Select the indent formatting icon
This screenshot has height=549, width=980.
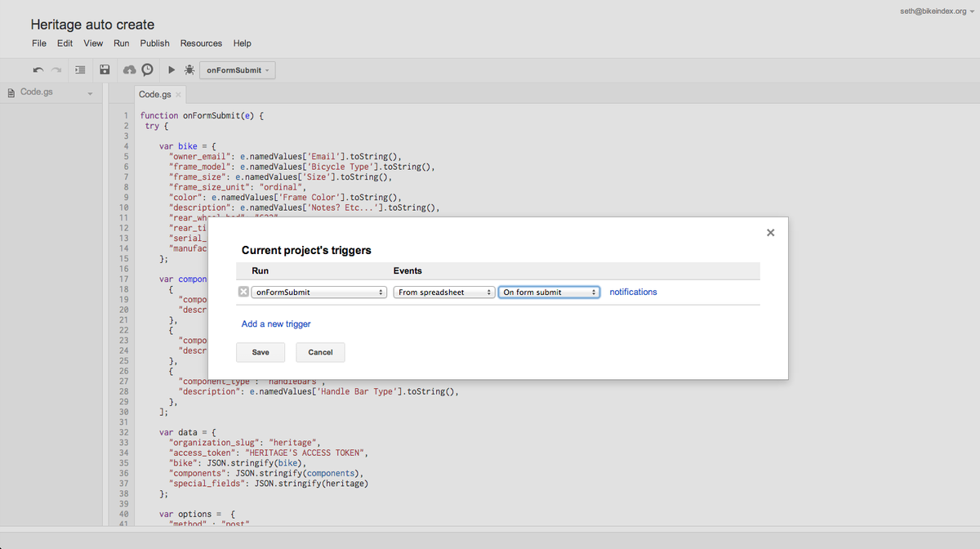click(79, 69)
